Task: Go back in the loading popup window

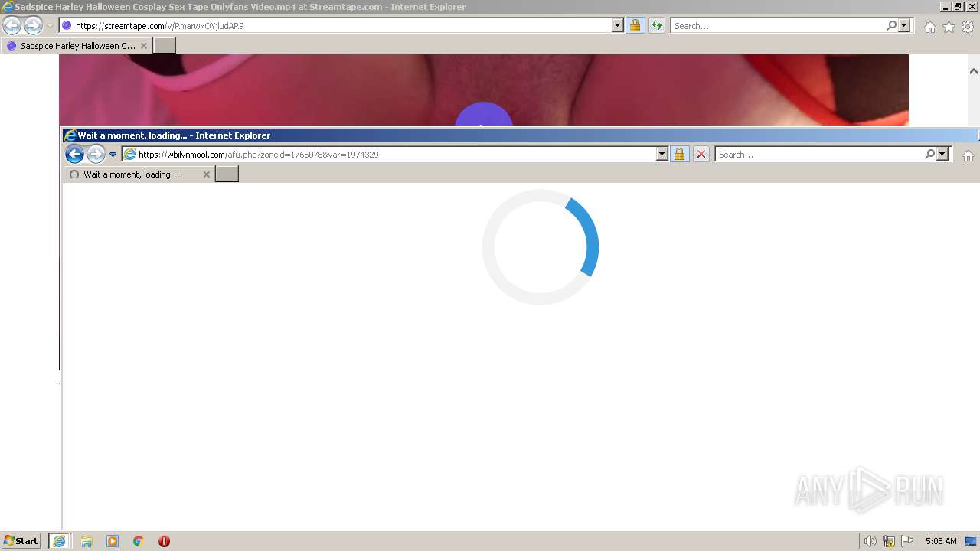Action: [x=74, y=155]
